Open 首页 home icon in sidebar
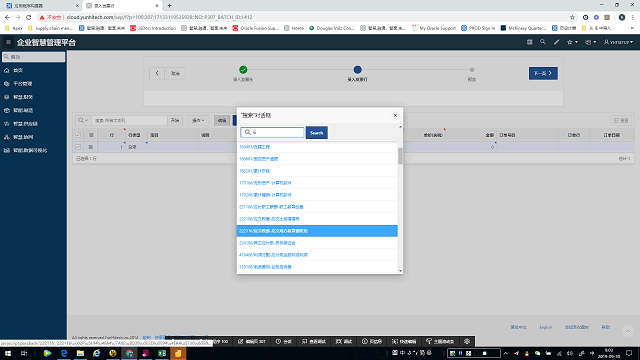The image size is (640, 360). (7, 70)
